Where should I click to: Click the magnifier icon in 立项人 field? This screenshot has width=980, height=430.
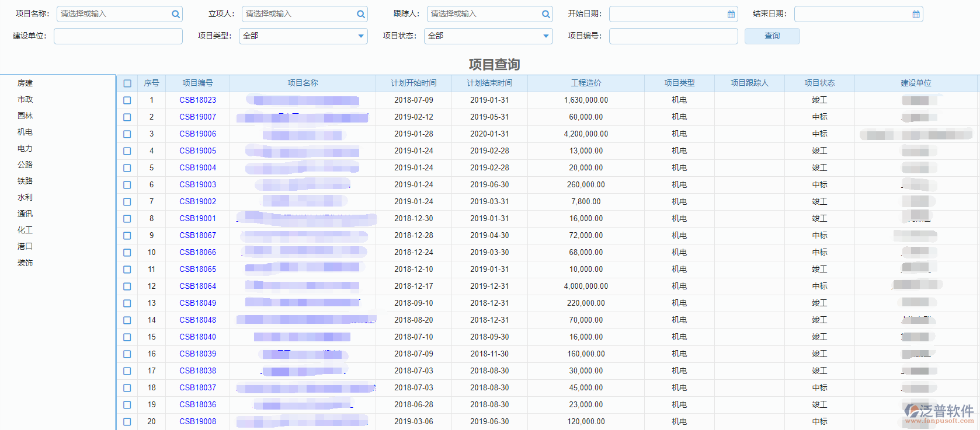tap(361, 14)
